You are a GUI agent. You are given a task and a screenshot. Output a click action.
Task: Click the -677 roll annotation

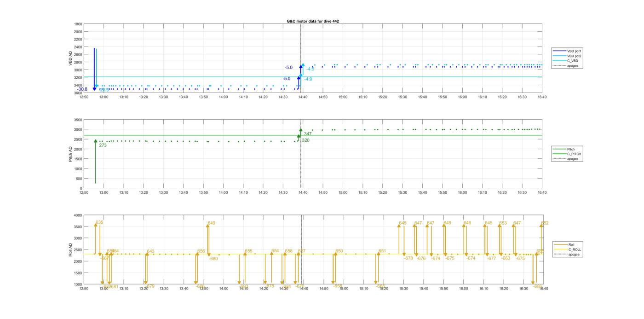tap(491, 258)
